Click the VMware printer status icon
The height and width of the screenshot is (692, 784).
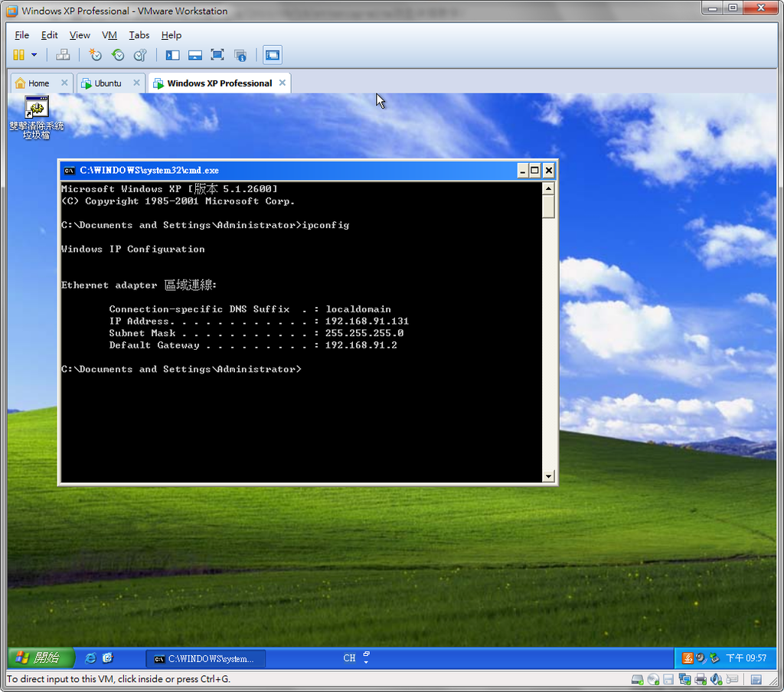tap(701, 679)
